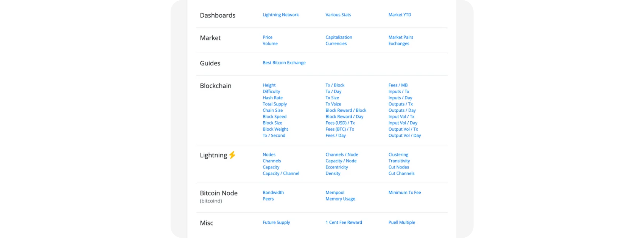
Task: Select the Capitalization market link
Action: pos(339,37)
